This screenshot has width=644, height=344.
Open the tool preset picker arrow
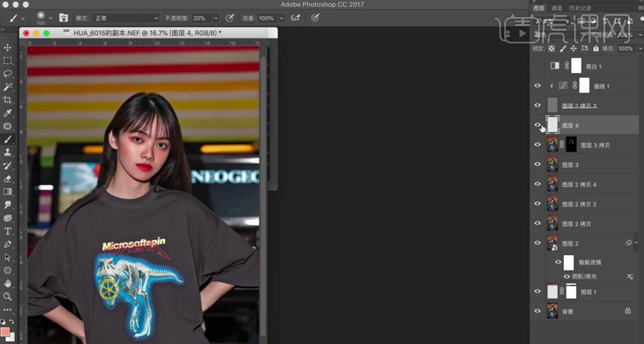pos(23,18)
